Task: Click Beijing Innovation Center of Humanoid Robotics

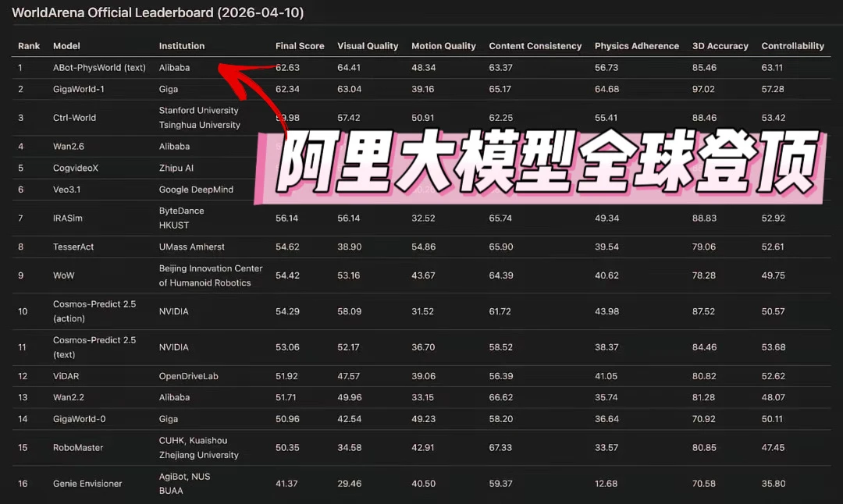Action: click(x=211, y=275)
